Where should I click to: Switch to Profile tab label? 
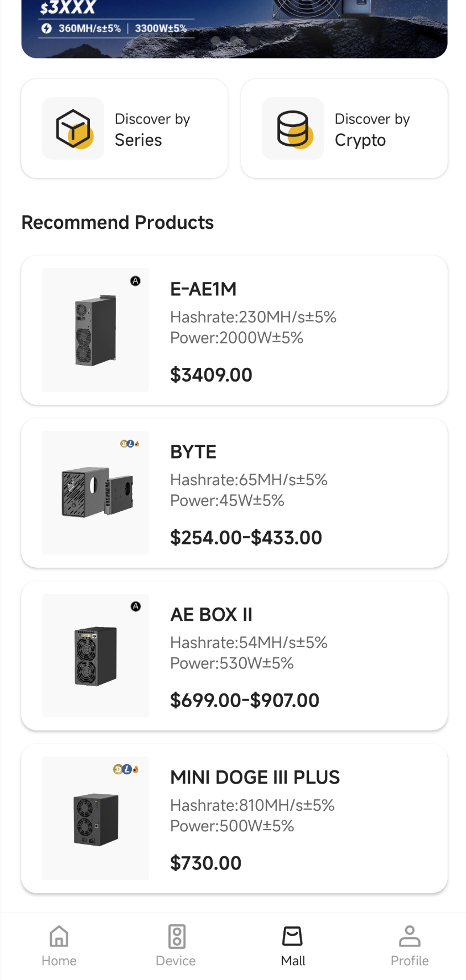pos(410,961)
